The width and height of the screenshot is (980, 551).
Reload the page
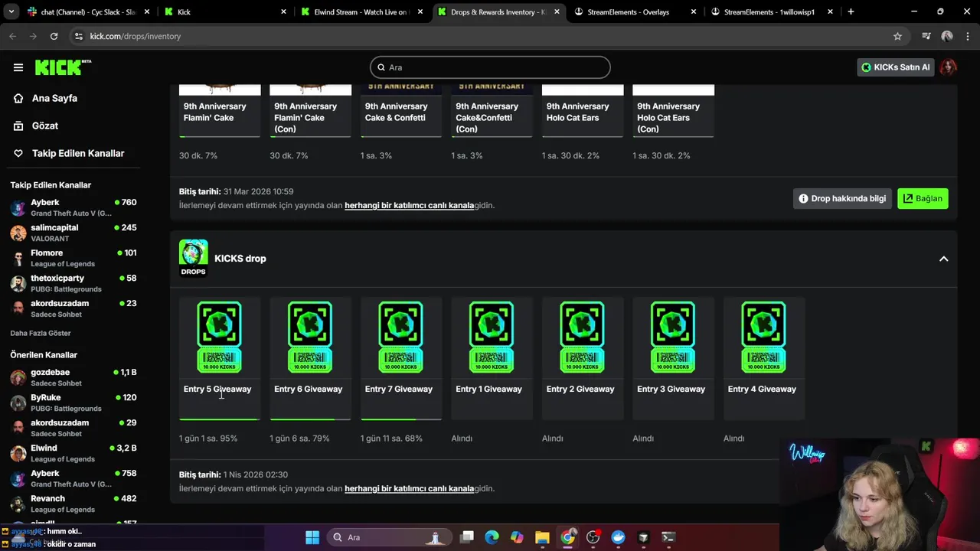pyautogui.click(x=54, y=36)
